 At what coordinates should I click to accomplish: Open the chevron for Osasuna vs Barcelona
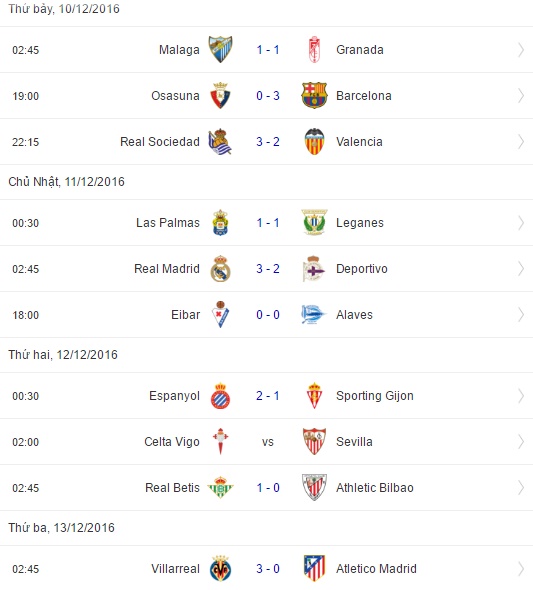[521, 96]
